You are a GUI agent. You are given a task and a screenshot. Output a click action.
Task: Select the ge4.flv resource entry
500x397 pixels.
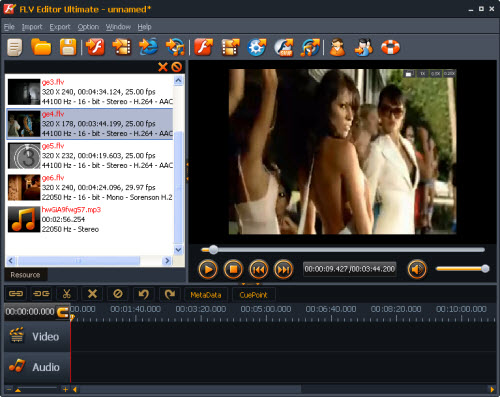90,124
